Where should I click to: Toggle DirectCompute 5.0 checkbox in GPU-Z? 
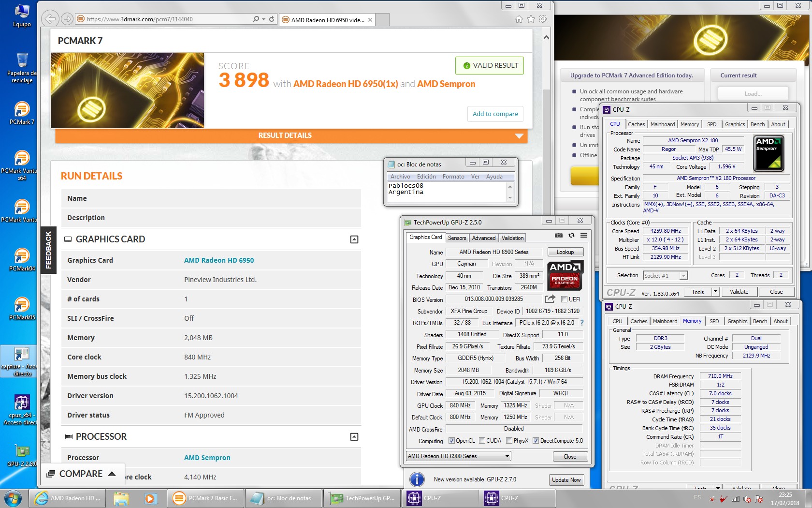pos(536,441)
